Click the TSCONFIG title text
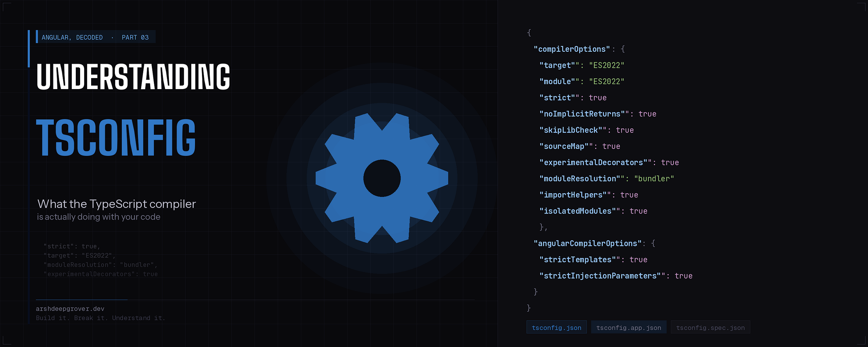This screenshot has height=347, width=868. pyautogui.click(x=116, y=137)
